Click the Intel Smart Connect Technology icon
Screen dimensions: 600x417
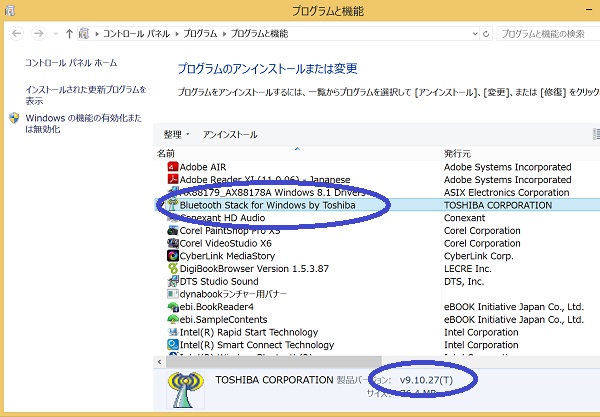173,345
